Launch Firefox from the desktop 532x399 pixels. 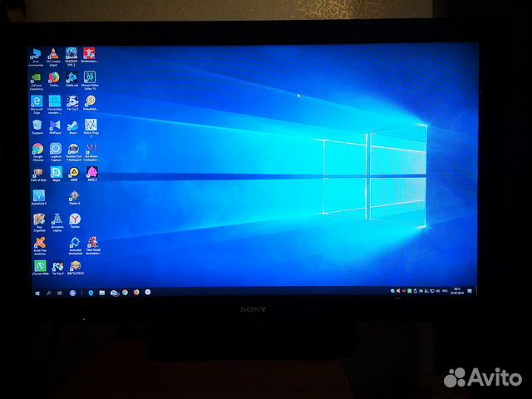pyautogui.click(x=54, y=80)
